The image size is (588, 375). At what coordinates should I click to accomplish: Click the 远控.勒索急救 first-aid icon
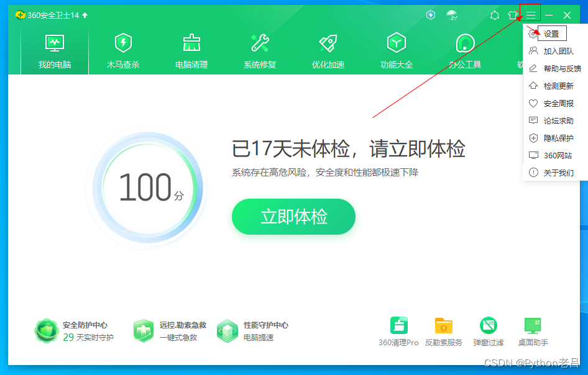(x=143, y=331)
